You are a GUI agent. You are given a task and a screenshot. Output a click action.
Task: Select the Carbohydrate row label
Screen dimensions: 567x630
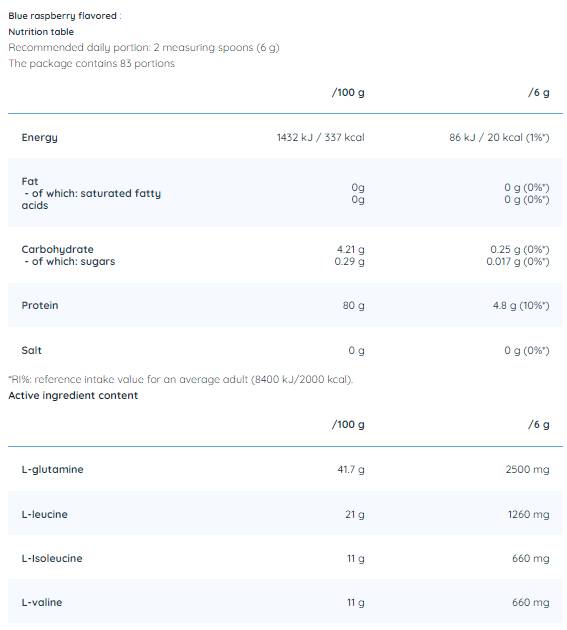pyautogui.click(x=57, y=249)
